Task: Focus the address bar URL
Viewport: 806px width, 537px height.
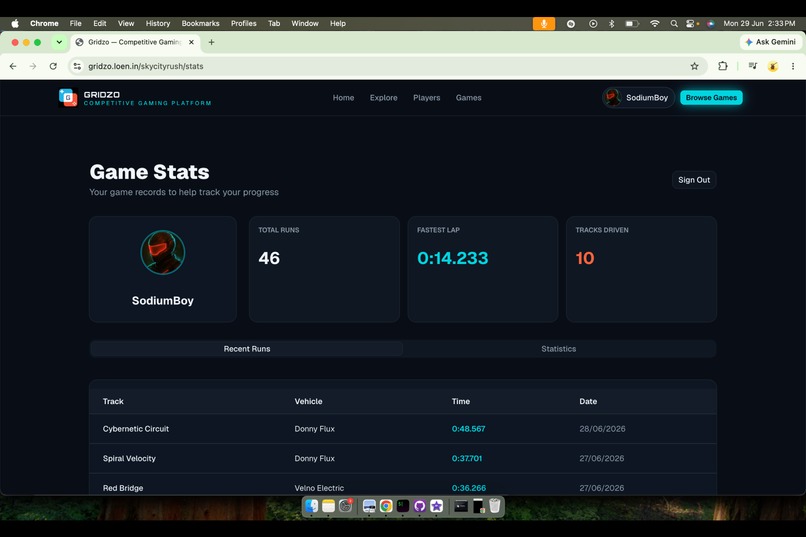Action: click(x=145, y=66)
